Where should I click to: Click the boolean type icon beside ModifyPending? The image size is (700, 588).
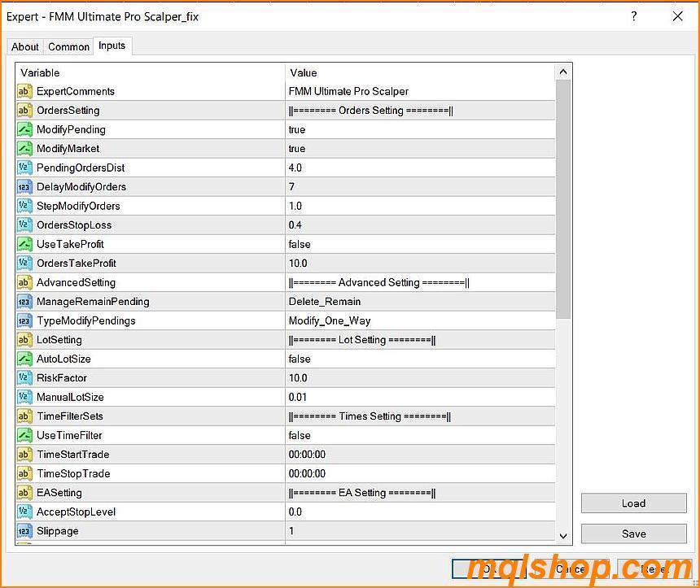tap(24, 129)
